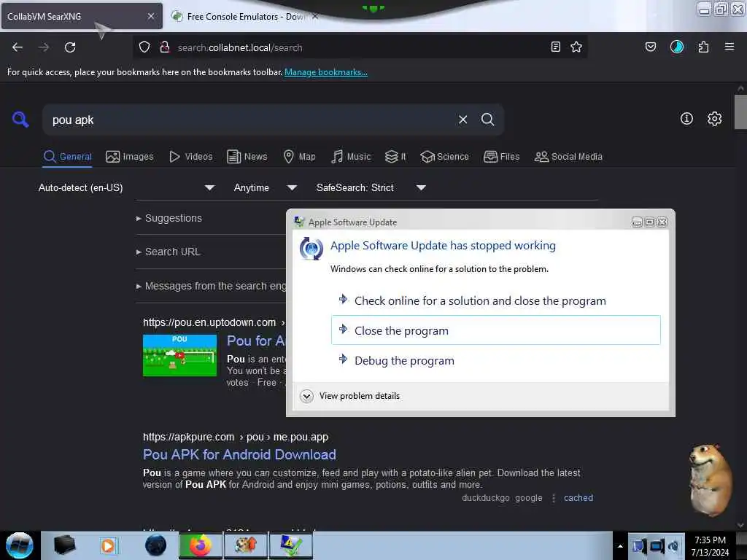The width and height of the screenshot is (747, 560).
Task: Go back to the previous page
Action: 18,47
